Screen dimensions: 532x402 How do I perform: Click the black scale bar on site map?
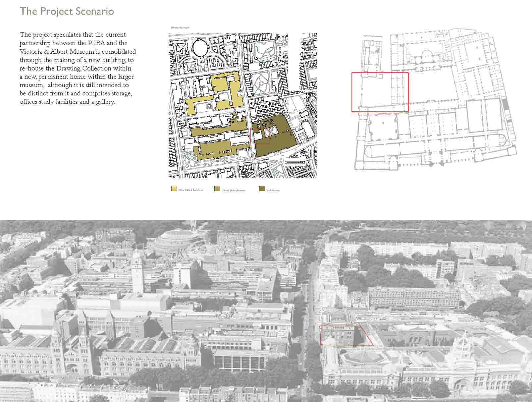[294, 162]
